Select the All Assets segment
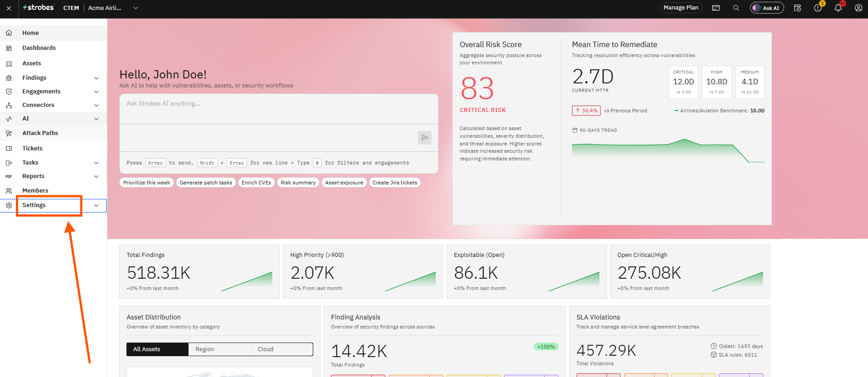868x377 pixels. click(x=157, y=349)
